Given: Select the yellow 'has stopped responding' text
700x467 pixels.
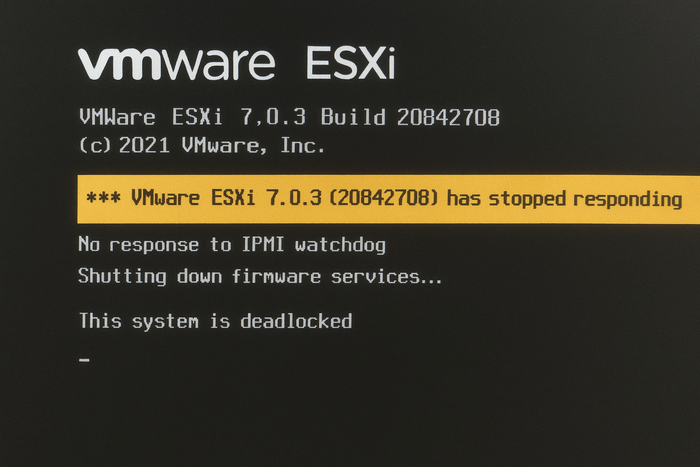Looking at the screenshot, I should click(x=564, y=199).
